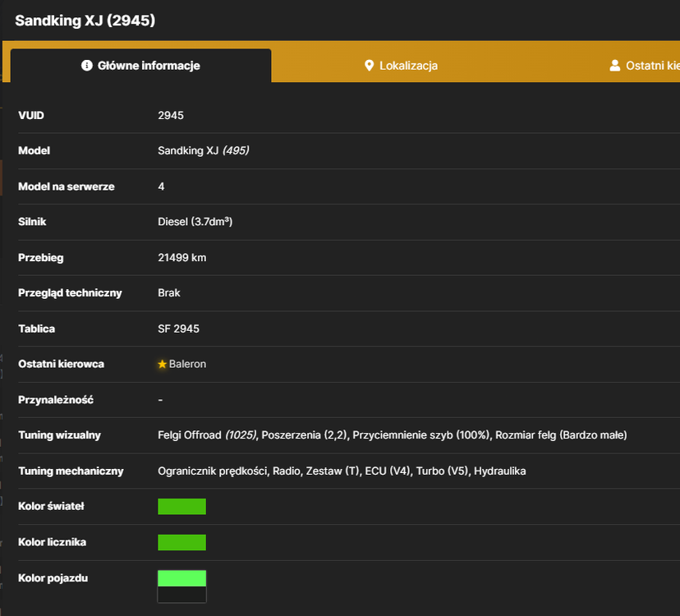Open the Baleron driver profile link
Viewport: 680px width, 616px height.
tap(187, 364)
